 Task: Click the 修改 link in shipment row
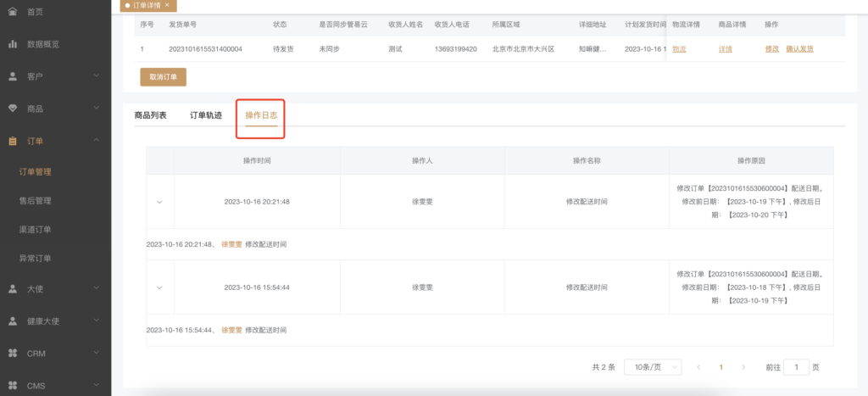(x=771, y=49)
